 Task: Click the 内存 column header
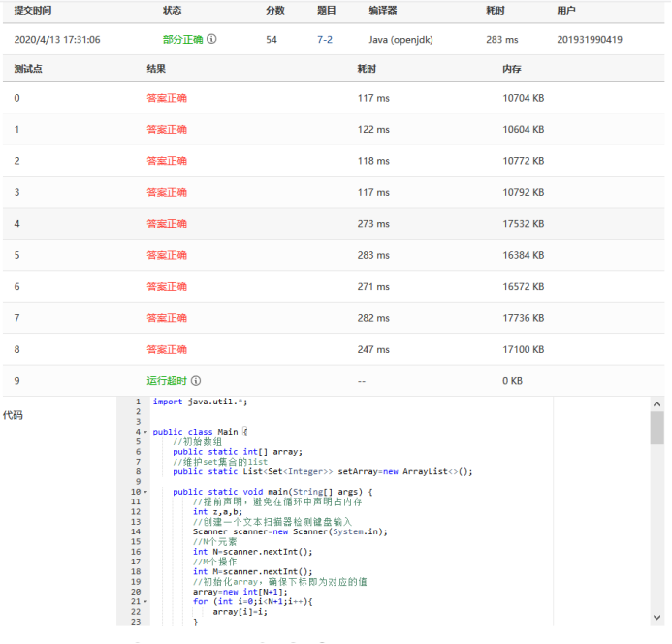(x=512, y=69)
